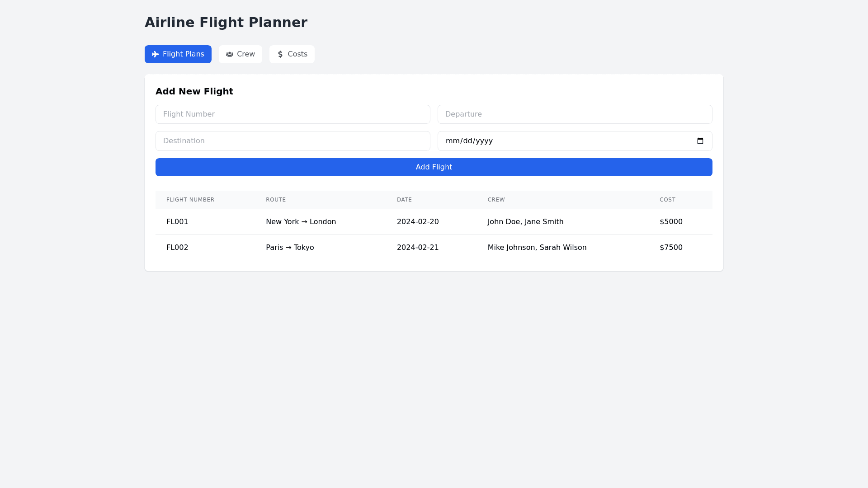The height and width of the screenshot is (488, 868).
Task: Click the Destination text field
Action: tap(292, 141)
